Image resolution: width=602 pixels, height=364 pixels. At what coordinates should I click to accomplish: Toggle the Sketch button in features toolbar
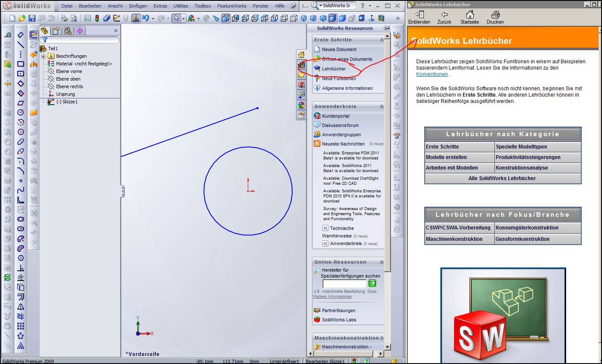tap(34, 35)
